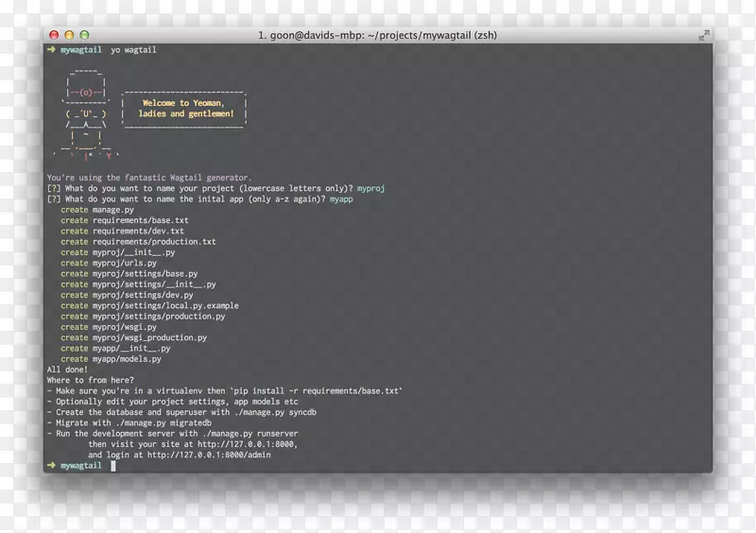Click the 'requirements/base.txt' create line
This screenshot has width=756, height=533.
point(125,220)
